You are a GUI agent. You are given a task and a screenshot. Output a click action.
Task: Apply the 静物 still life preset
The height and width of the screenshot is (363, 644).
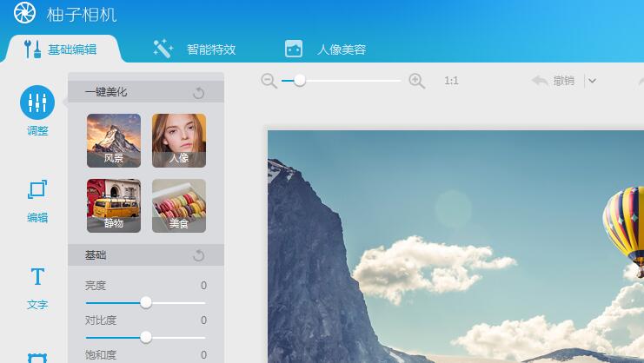click(114, 206)
